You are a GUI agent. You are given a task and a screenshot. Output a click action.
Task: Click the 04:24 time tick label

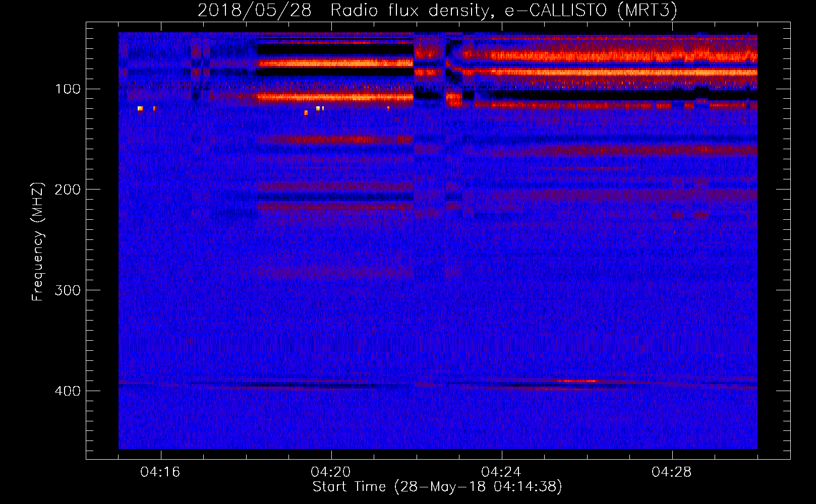[501, 472]
